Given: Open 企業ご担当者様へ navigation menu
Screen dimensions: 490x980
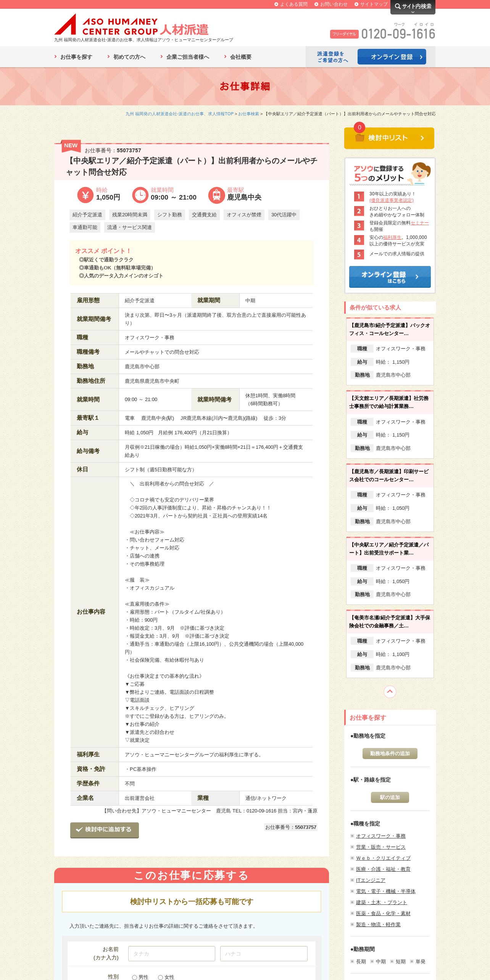Looking at the screenshot, I should 185,57.
